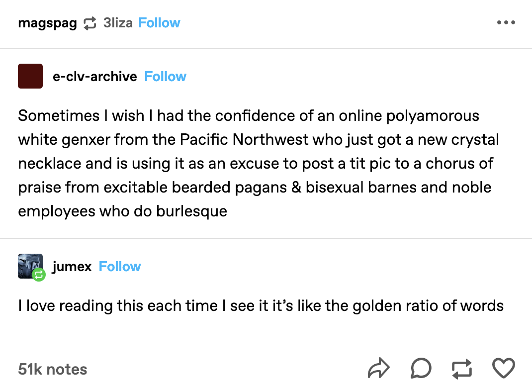532x392 pixels.
Task: Click the green reblog badge on jumex's avatar
Action: (39, 274)
